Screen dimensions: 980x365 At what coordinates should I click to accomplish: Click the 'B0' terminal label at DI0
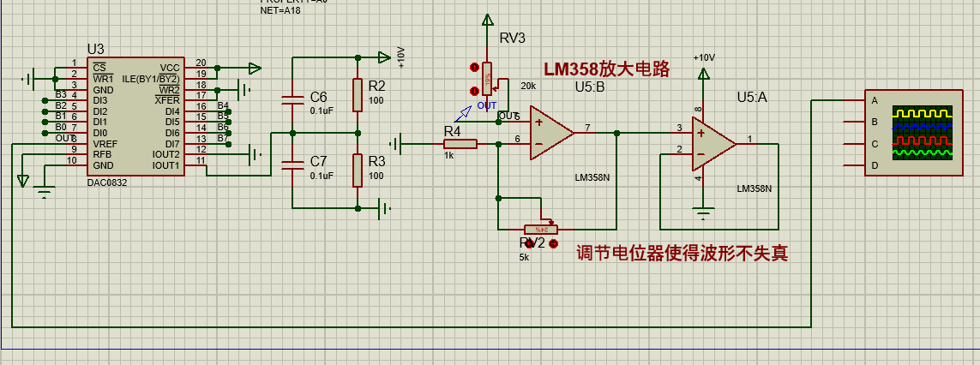click(x=61, y=127)
